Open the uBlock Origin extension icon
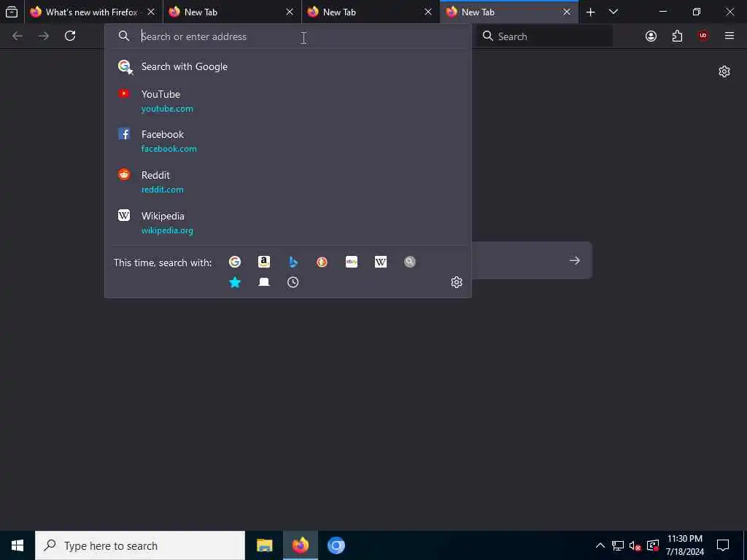 703,36
